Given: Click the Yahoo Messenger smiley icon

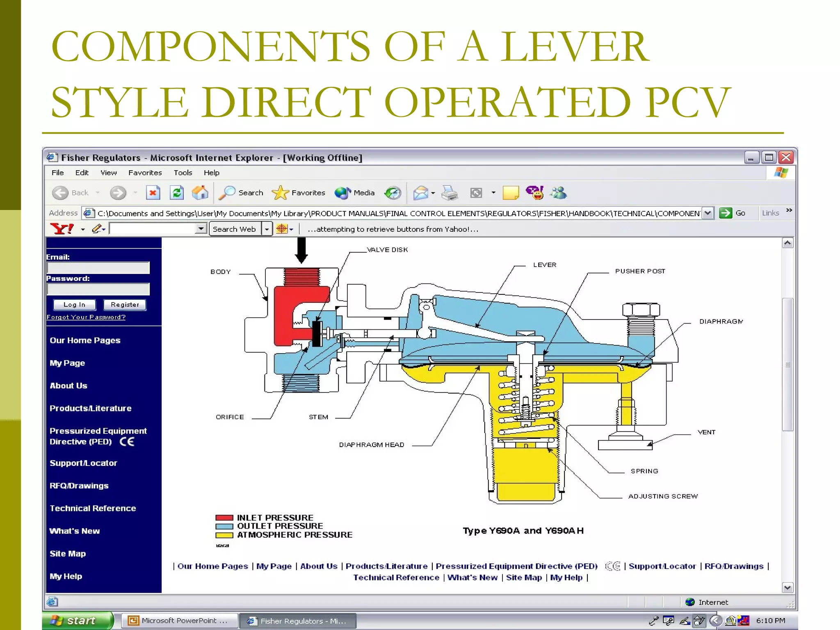Looking at the screenshot, I should tap(535, 192).
